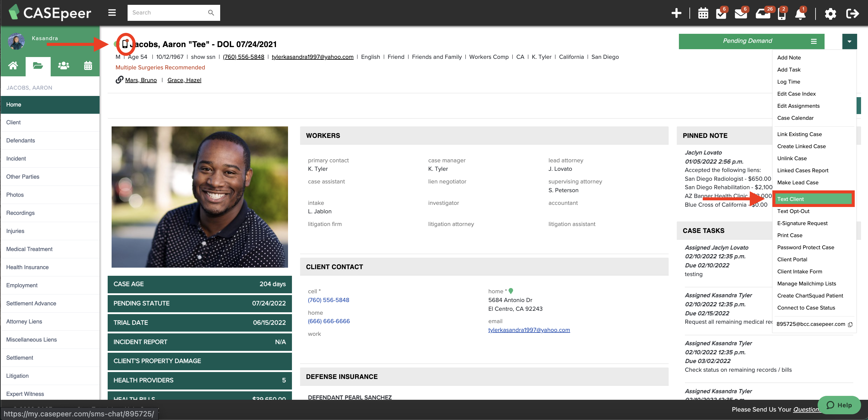
Task: Click email link in Client Contact
Action: [529, 330]
